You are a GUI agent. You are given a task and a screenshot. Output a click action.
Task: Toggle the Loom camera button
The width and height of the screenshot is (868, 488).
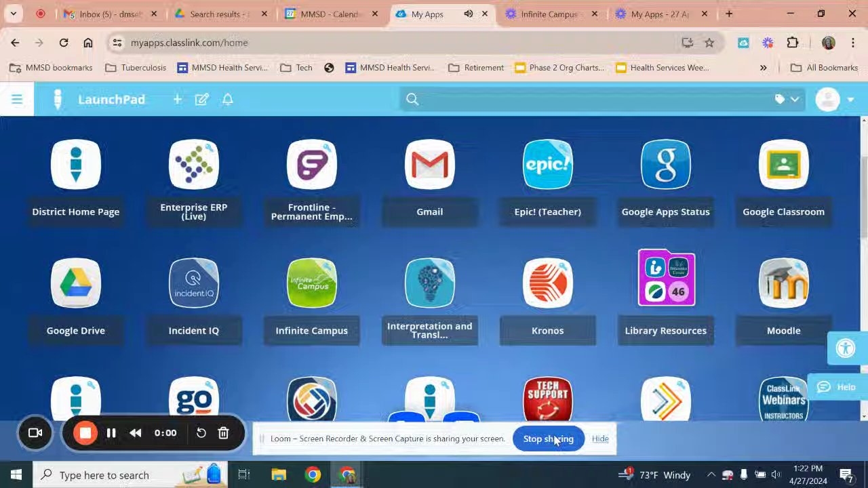(x=35, y=433)
